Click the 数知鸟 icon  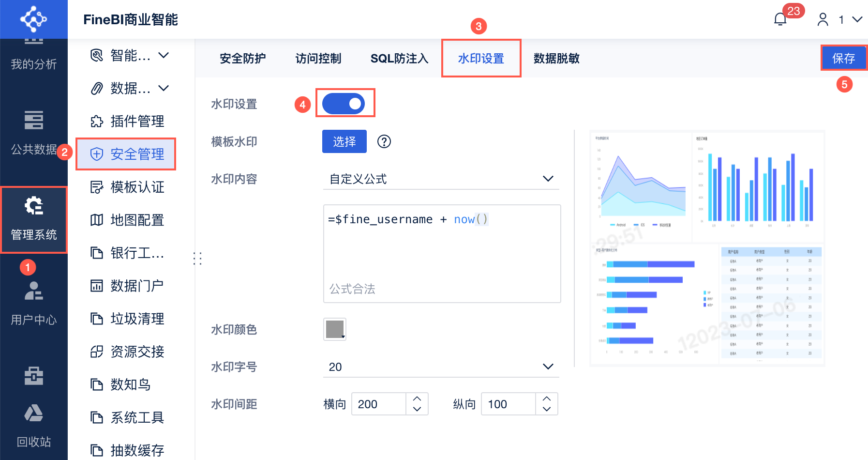point(97,384)
